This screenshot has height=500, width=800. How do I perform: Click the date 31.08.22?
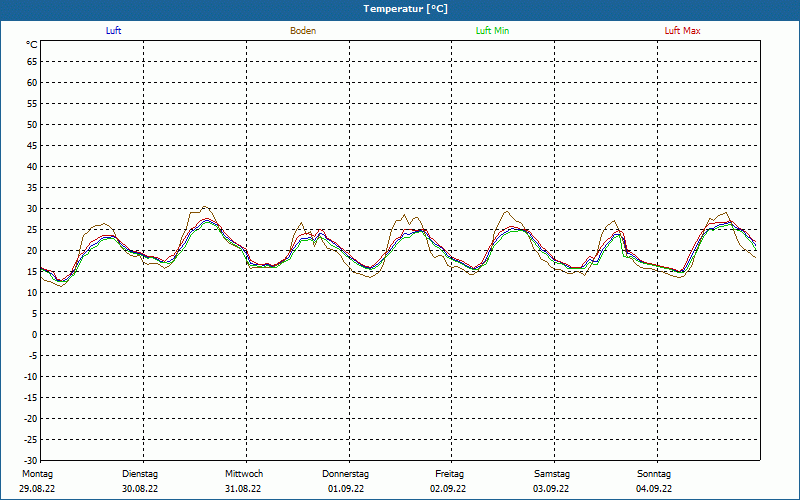click(x=243, y=489)
